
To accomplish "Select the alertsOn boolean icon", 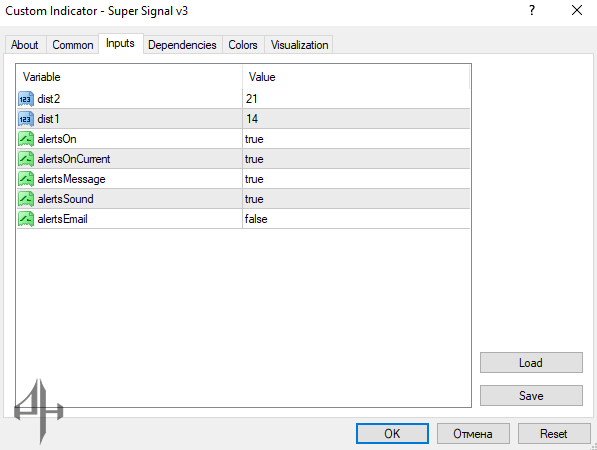I will [x=26, y=139].
